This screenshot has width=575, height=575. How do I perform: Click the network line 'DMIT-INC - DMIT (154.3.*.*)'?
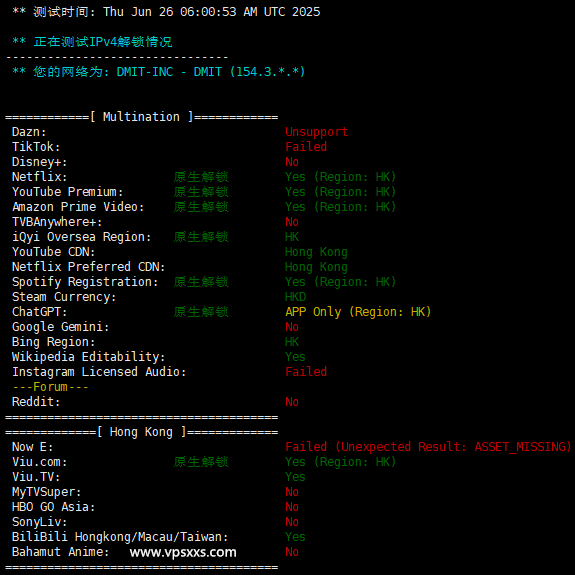tap(211, 72)
